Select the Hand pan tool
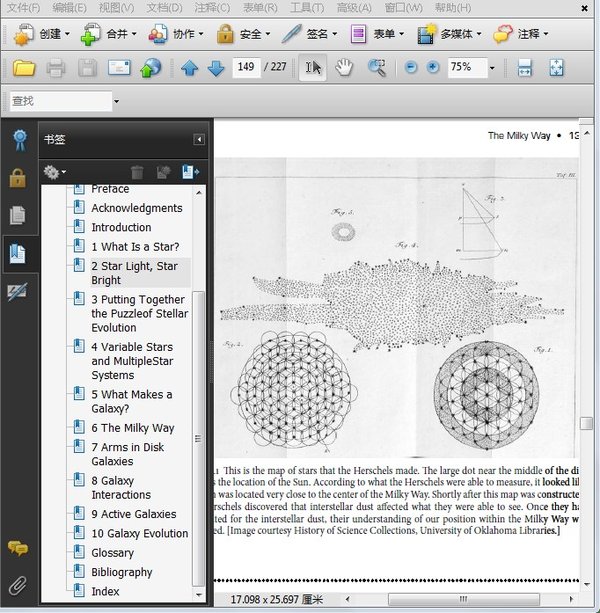 [344, 68]
